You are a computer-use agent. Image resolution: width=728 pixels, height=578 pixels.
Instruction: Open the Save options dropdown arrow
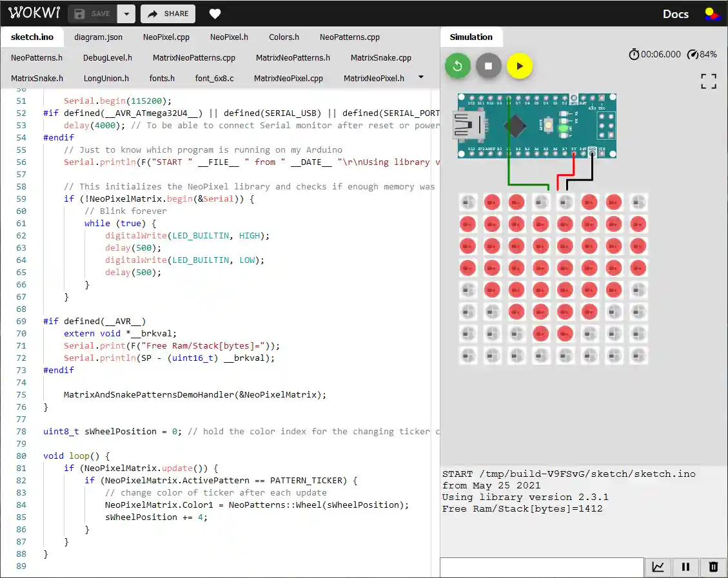coord(126,14)
